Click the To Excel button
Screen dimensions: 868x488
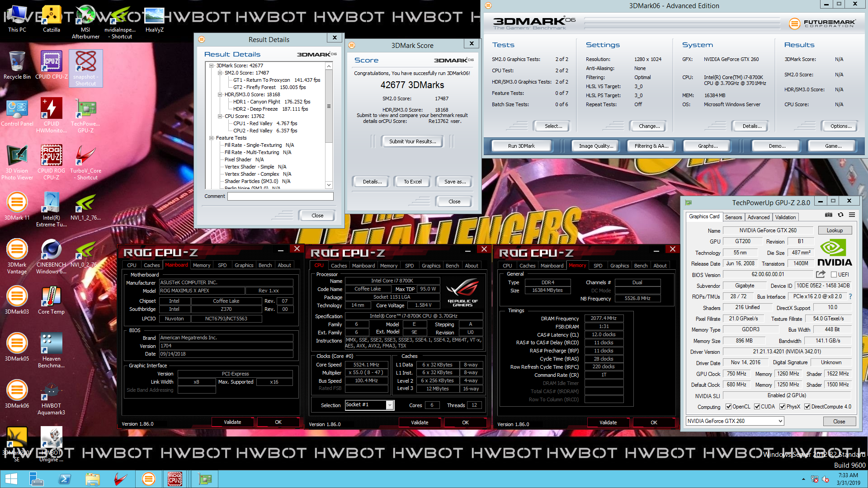pos(412,182)
